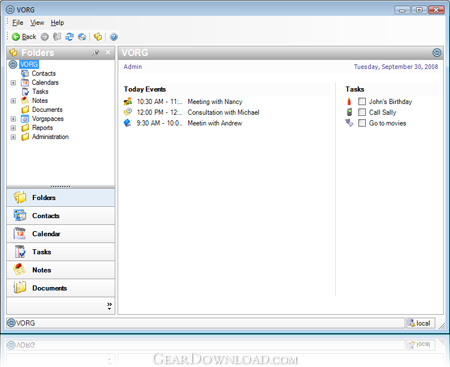Select Calendars in the folder tree

click(x=45, y=82)
